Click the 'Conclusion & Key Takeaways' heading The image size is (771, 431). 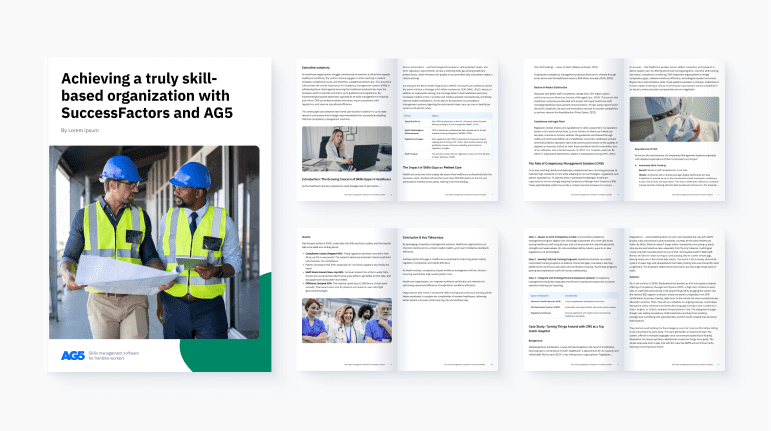pyautogui.click(x=426, y=237)
